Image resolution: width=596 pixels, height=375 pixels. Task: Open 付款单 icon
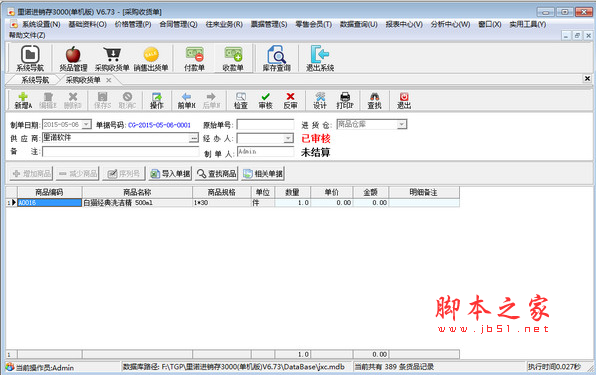click(x=195, y=58)
